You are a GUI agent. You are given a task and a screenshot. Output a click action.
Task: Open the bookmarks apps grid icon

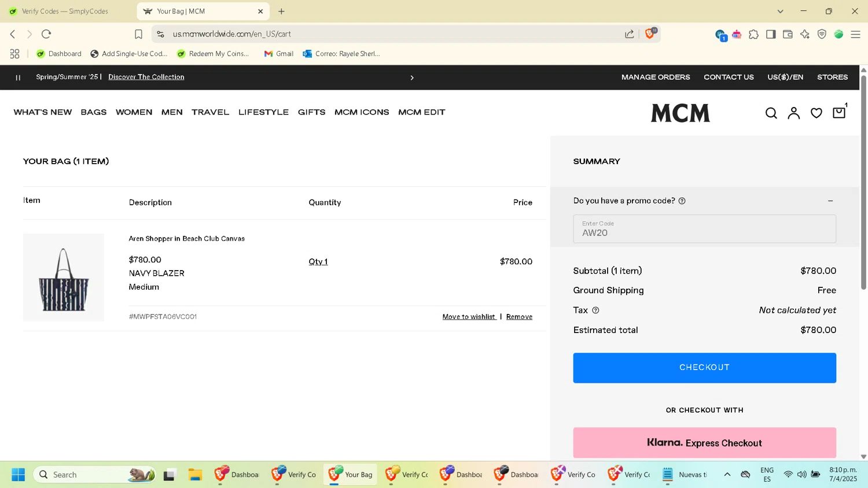pyautogui.click(x=14, y=54)
